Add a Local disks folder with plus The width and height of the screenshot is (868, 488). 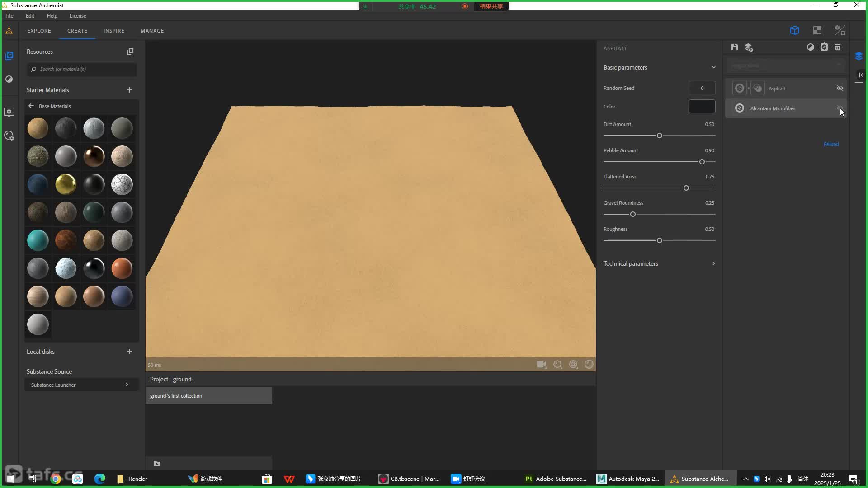pyautogui.click(x=129, y=352)
